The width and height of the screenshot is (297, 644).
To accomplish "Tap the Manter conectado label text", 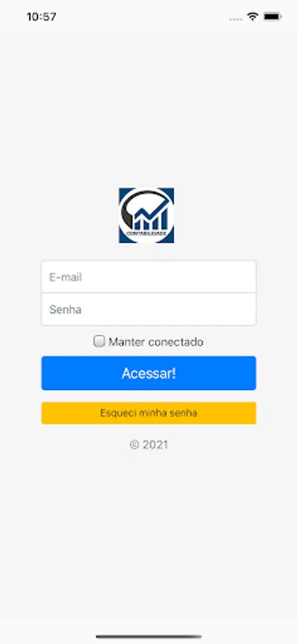I will tap(156, 342).
